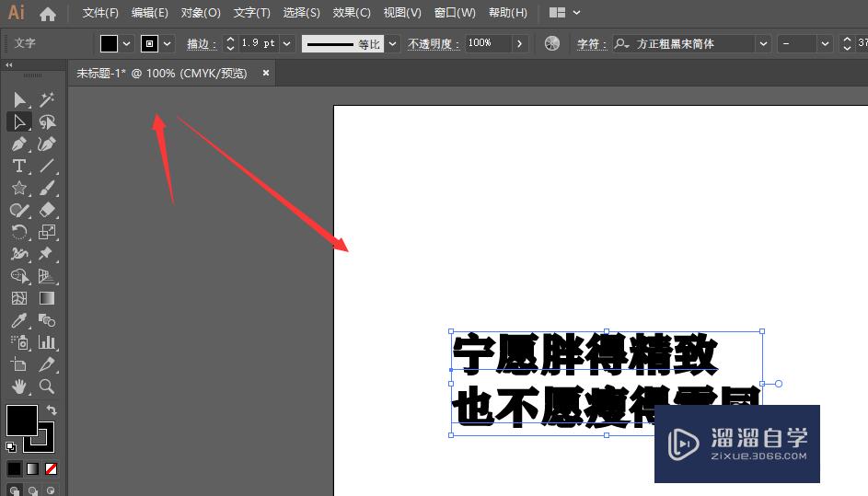Viewport: 868px width, 496px height.
Task: Open the 文件(F) menu
Action: click(100, 13)
